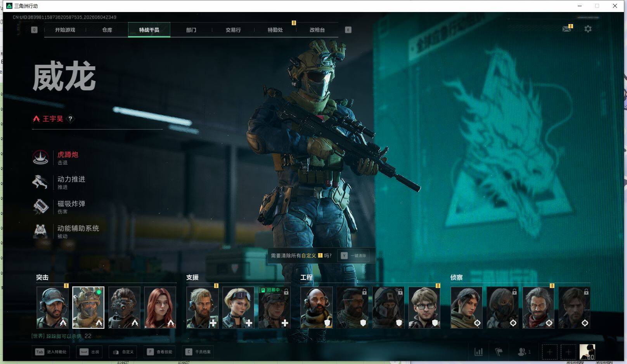Select the 动力推进 skill icon
627x364 pixels.
click(x=40, y=182)
